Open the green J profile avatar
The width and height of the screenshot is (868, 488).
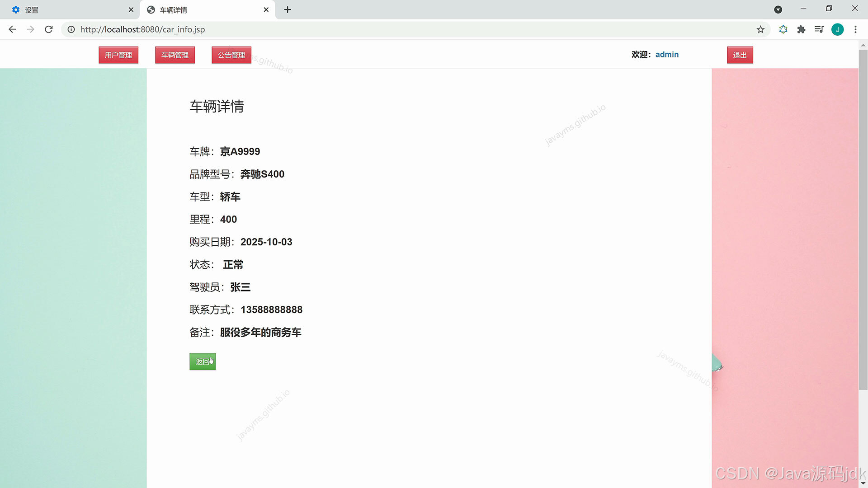(837, 29)
